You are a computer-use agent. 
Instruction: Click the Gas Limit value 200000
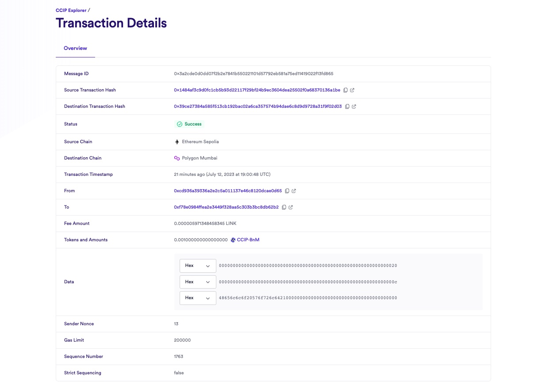pos(182,340)
